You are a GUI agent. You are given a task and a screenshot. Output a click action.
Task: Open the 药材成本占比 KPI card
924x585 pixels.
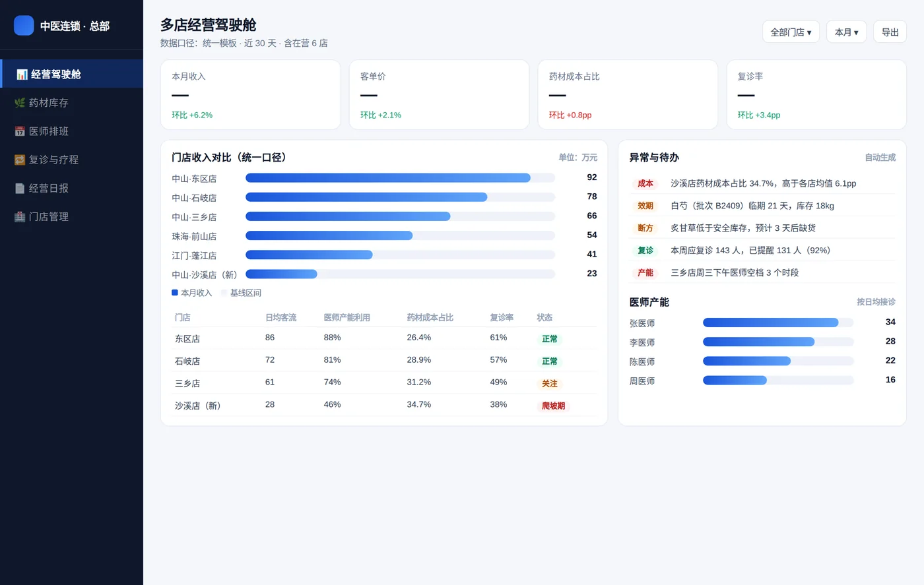coord(628,95)
